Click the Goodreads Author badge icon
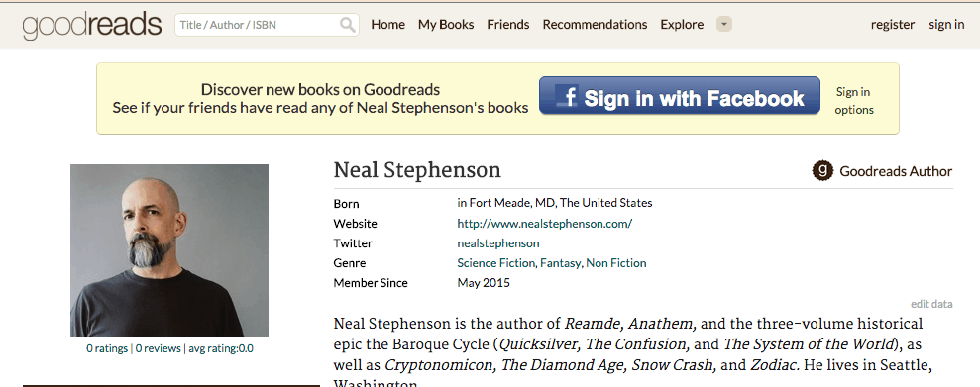Viewport: 980px width, 387px height. [822, 171]
